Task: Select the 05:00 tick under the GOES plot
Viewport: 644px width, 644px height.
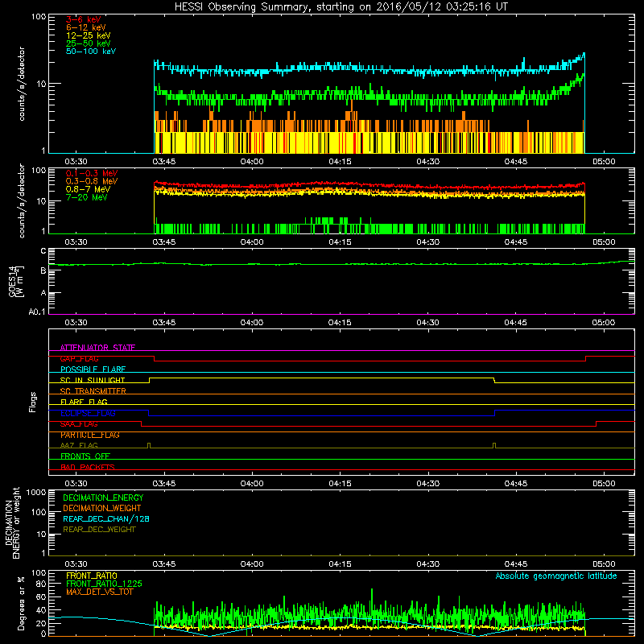Action: point(603,323)
